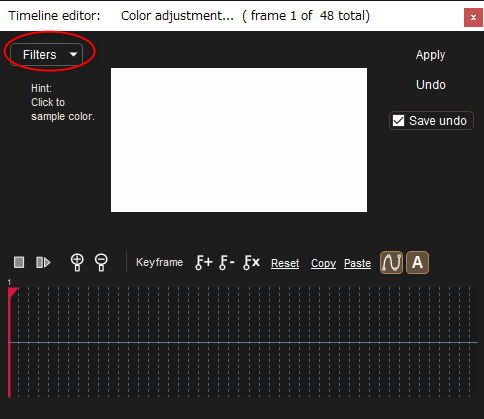Image resolution: width=484 pixels, height=419 pixels.
Task: Click the white preview to sample color
Action: tap(239, 140)
